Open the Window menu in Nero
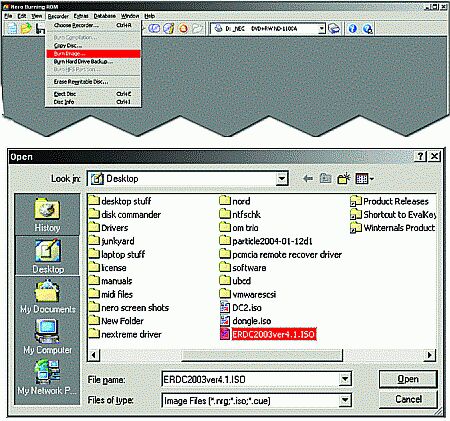Screen dimensions: 450x421 [x=130, y=16]
